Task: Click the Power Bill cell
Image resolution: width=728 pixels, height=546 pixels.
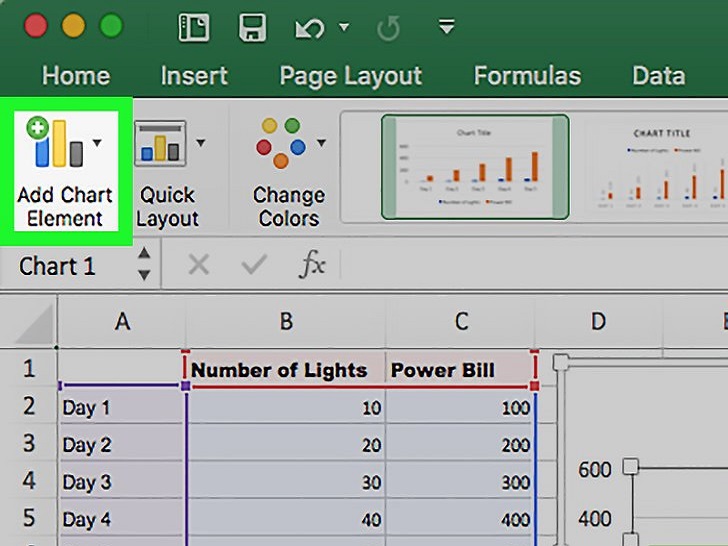Action: click(x=461, y=370)
